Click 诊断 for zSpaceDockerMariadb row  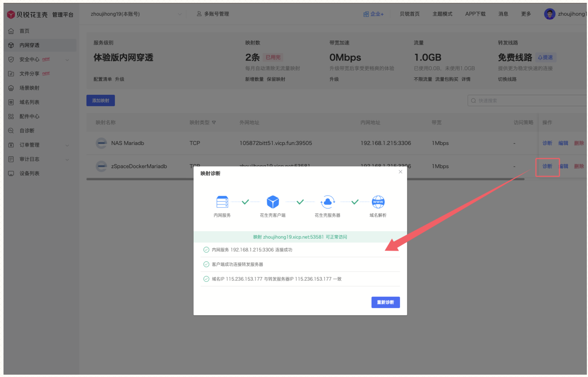coord(547,166)
